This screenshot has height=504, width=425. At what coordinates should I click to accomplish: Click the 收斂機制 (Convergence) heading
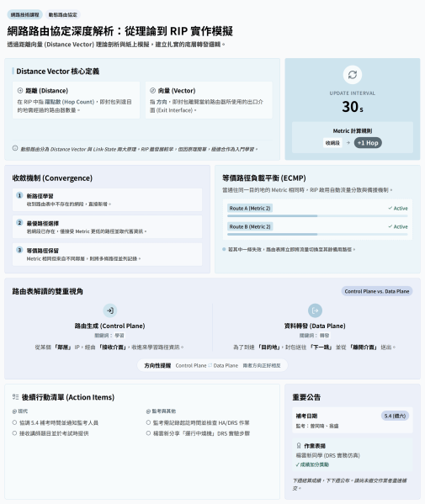pyautogui.click(x=52, y=178)
